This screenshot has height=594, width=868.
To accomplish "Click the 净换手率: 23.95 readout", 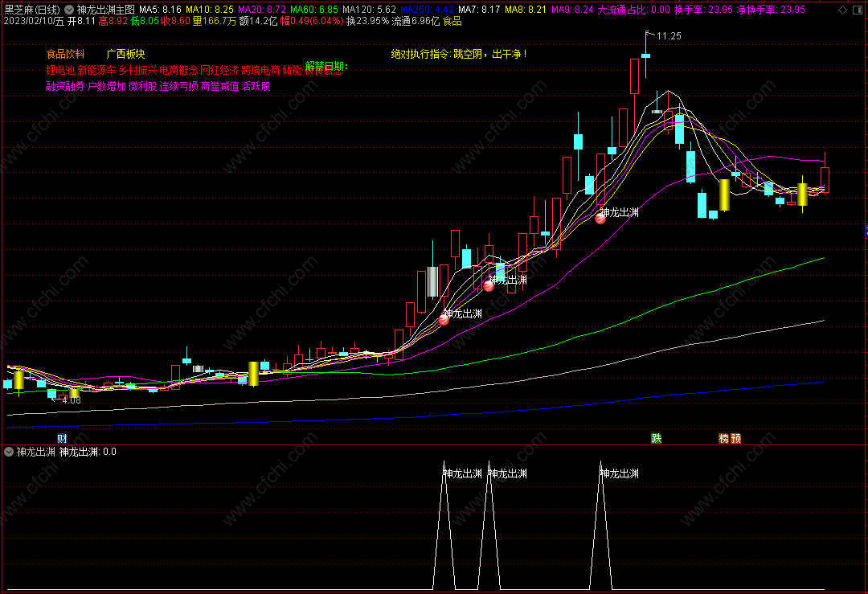I will tap(771, 10).
